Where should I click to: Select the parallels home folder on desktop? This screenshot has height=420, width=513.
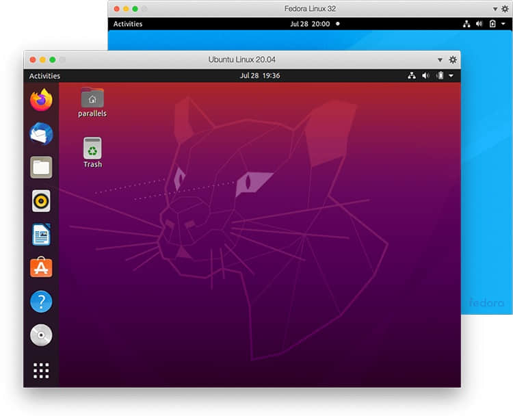pyautogui.click(x=92, y=103)
